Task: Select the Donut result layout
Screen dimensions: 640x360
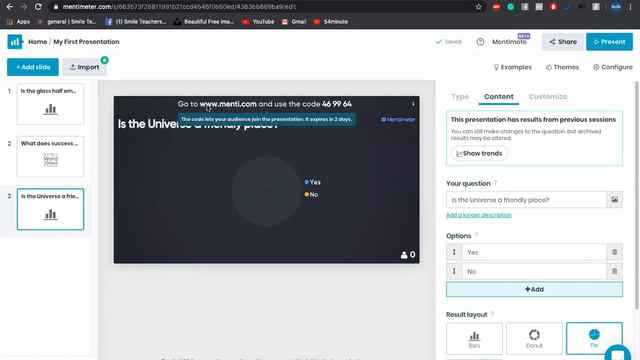Action: (534, 338)
